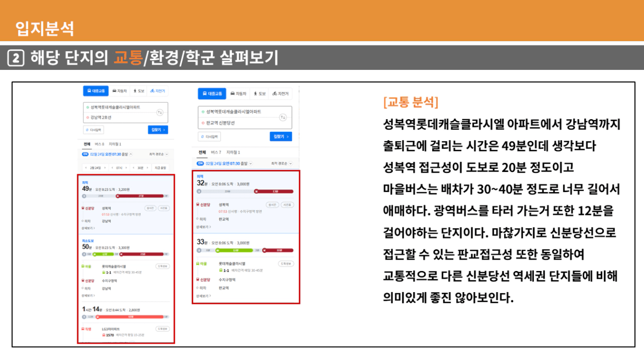Viewport: 644px width, 362px height.
Task: Select the 50분 최소도보 route
Action: pyautogui.click(x=126, y=268)
